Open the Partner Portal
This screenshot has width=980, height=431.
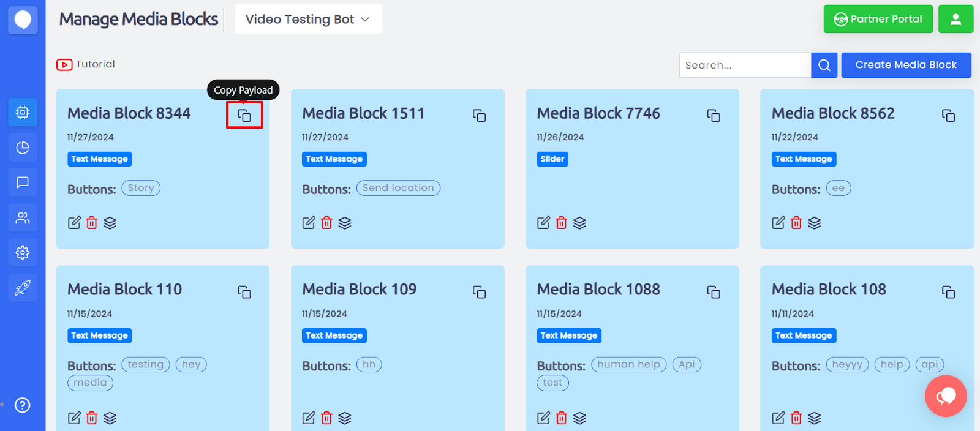(x=878, y=19)
